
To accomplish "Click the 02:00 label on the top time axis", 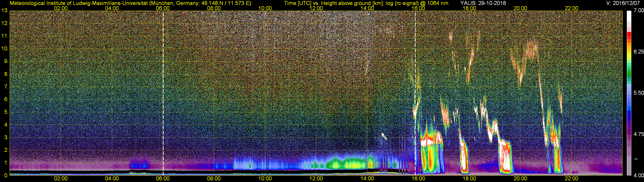I will (x=61, y=8).
